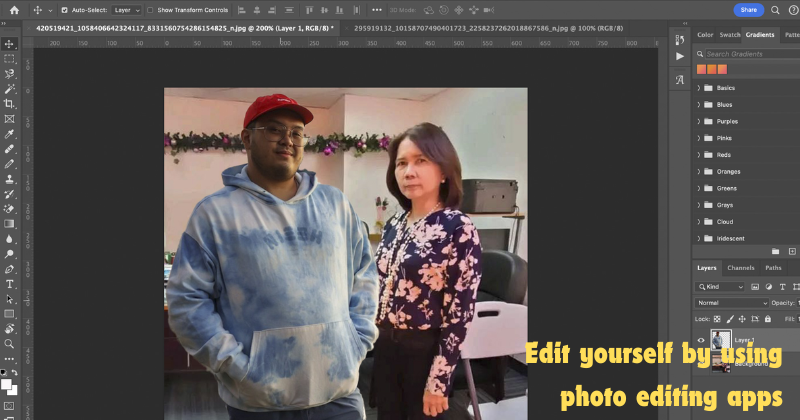The height and width of the screenshot is (420, 800).
Task: Create new gradient with plus icon
Action: 792,251
